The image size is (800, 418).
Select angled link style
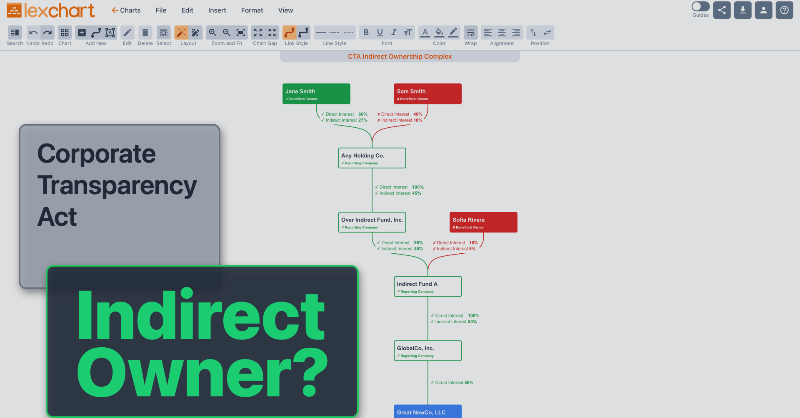[x=304, y=33]
